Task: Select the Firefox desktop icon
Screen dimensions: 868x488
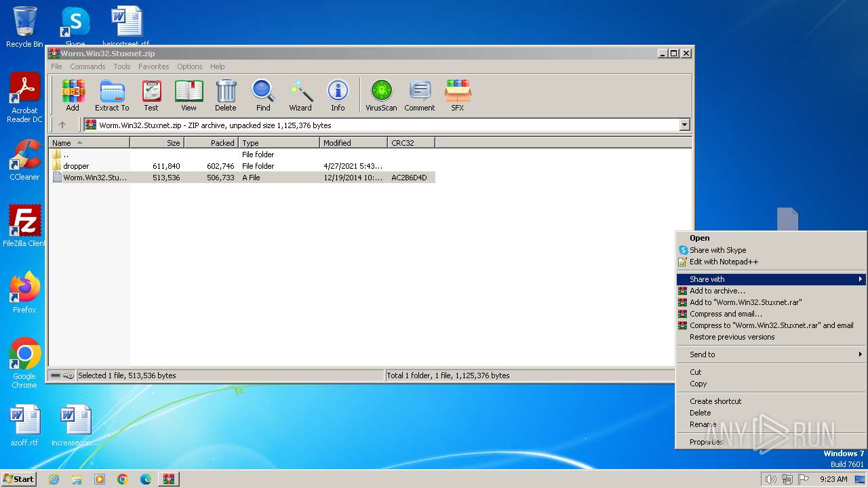Action: (x=24, y=293)
